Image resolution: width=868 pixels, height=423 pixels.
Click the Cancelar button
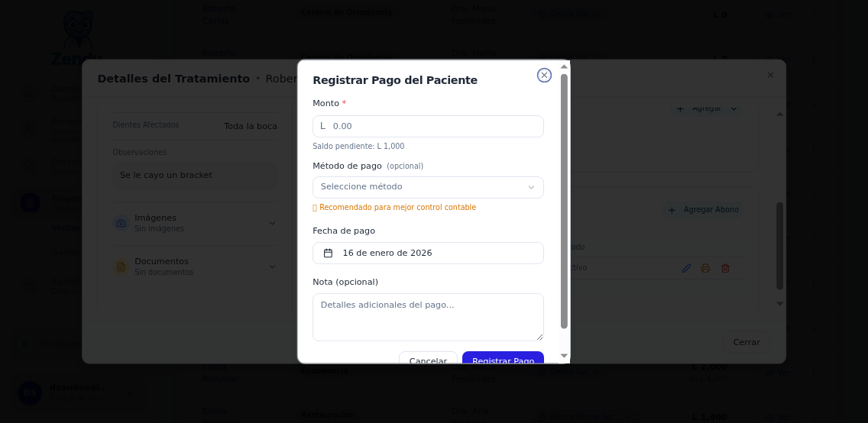pyautogui.click(x=428, y=359)
